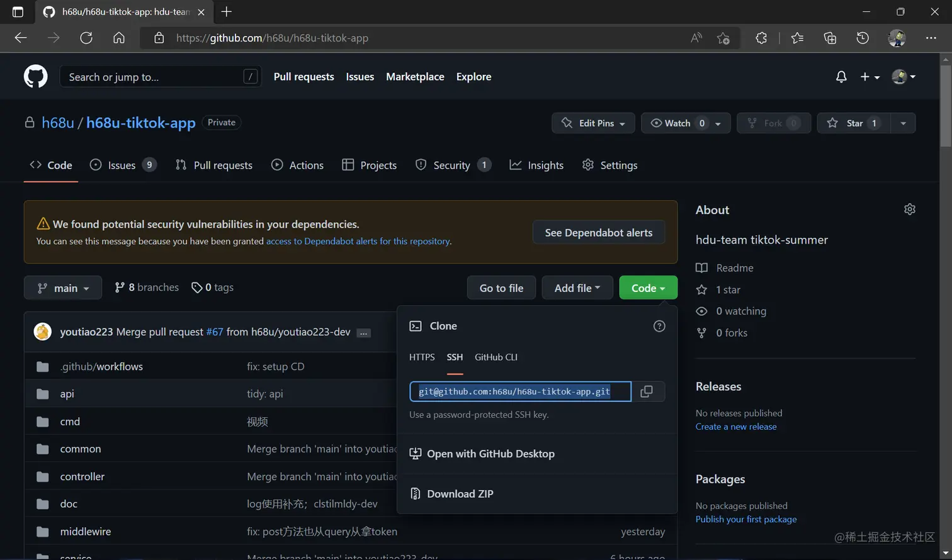Click Marketplace in the top navigation
952x560 pixels.
tap(415, 77)
